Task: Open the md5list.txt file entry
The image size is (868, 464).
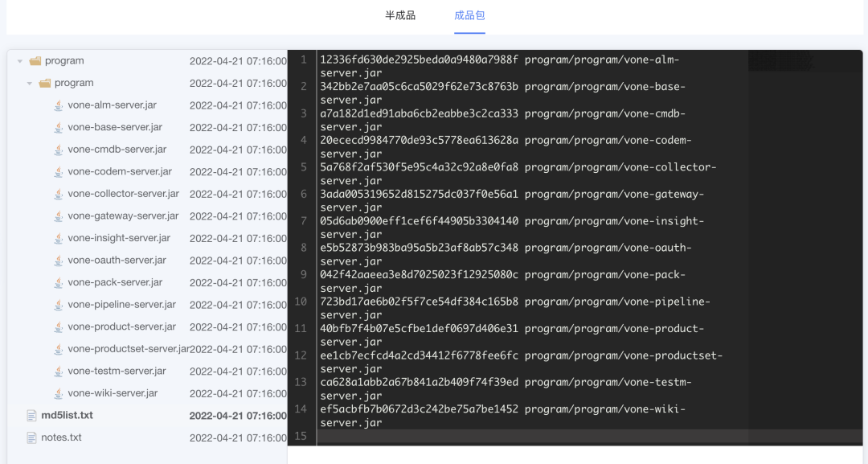Action: click(66, 415)
